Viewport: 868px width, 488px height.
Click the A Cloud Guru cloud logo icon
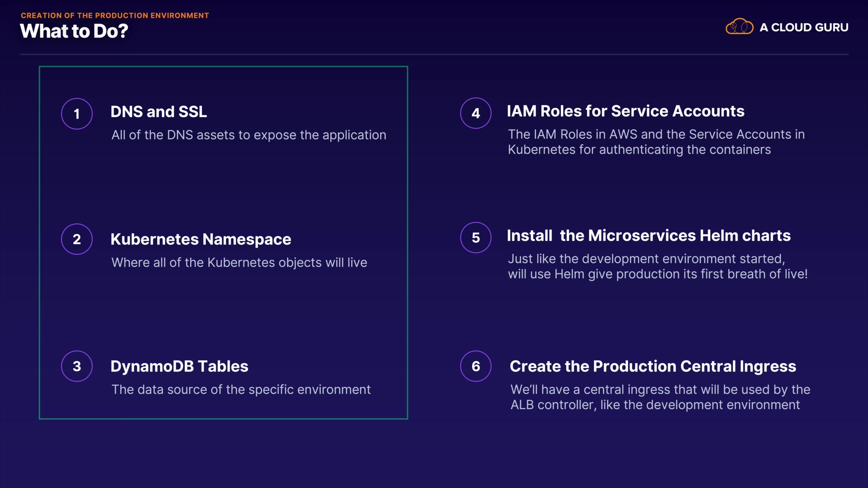(x=739, y=27)
